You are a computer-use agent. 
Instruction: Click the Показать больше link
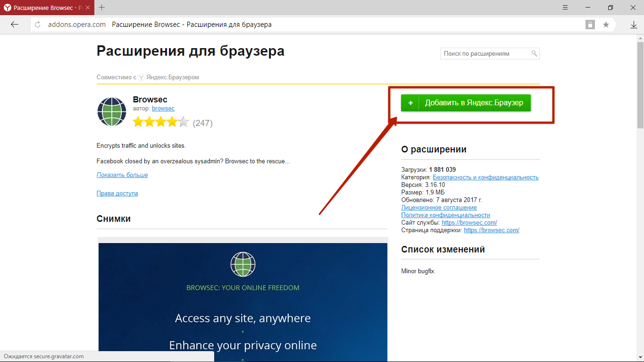pos(122,175)
